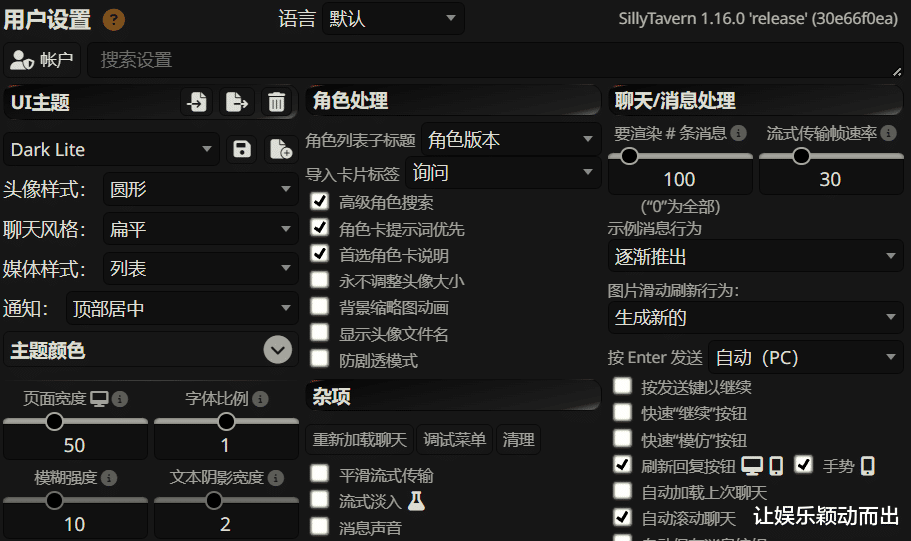Save the Dark Lite theme
This screenshot has width=911, height=541.
click(242, 149)
